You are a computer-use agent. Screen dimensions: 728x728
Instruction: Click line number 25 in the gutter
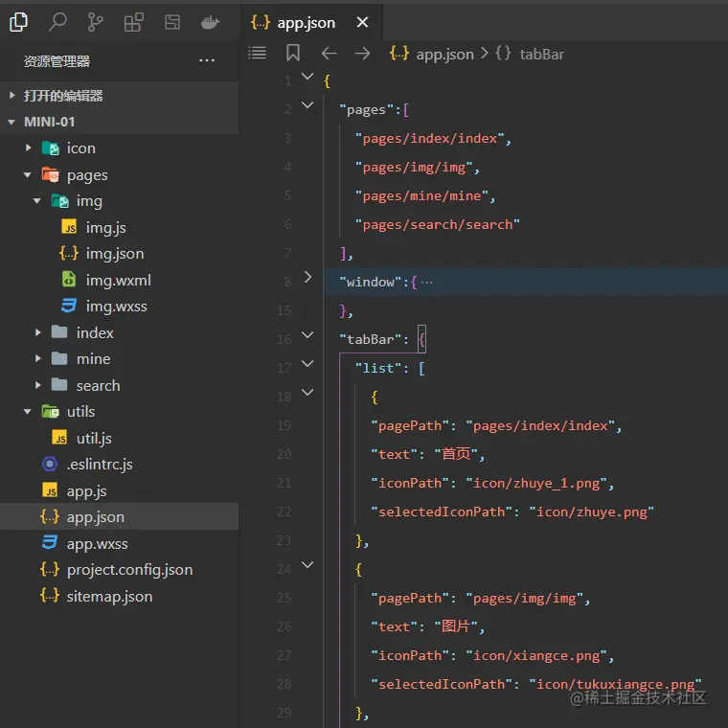click(284, 598)
